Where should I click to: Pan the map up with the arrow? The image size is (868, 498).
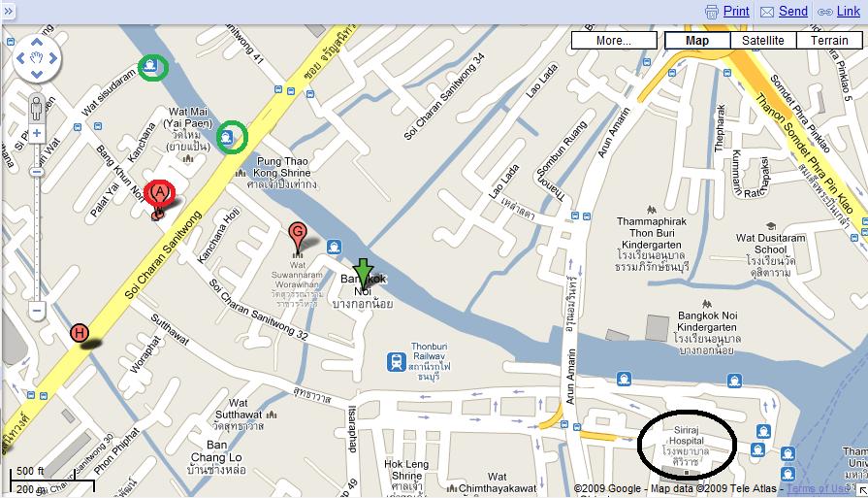click(37, 42)
